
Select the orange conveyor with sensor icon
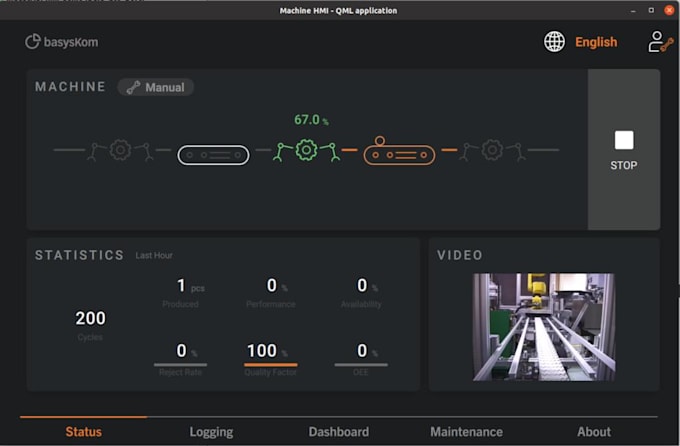pos(399,151)
